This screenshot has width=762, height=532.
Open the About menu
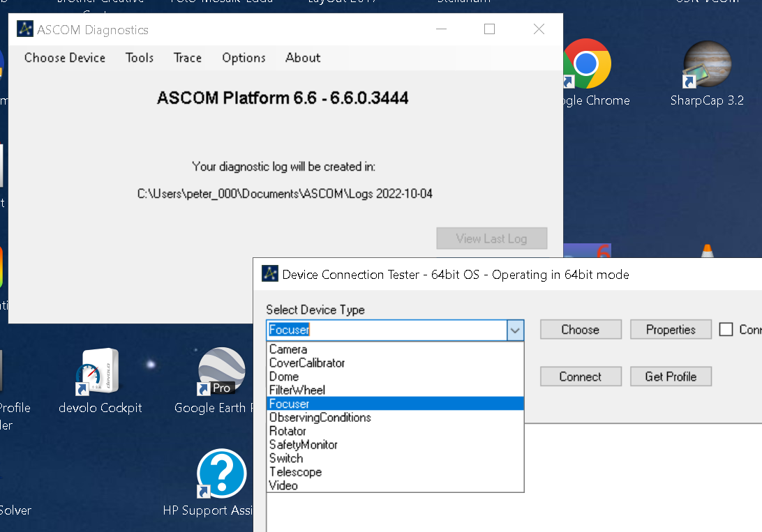tap(303, 58)
